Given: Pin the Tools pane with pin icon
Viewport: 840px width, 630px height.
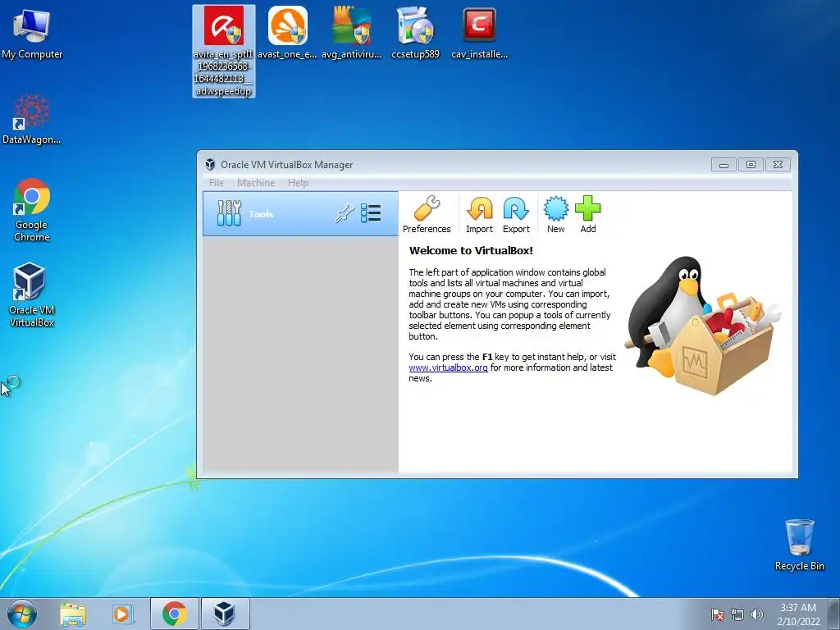Looking at the screenshot, I should pos(344,213).
